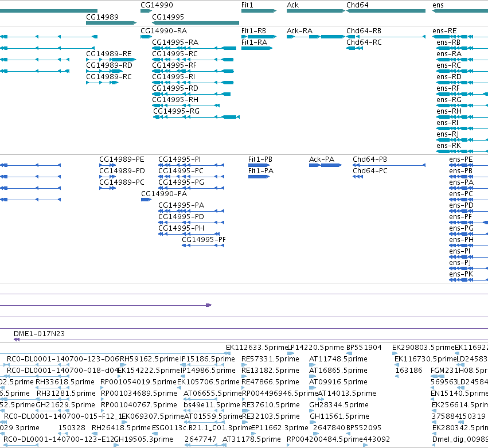This screenshot has height=448, width=488.
Task: Open EST RH33618.5prime
Action: point(65,382)
